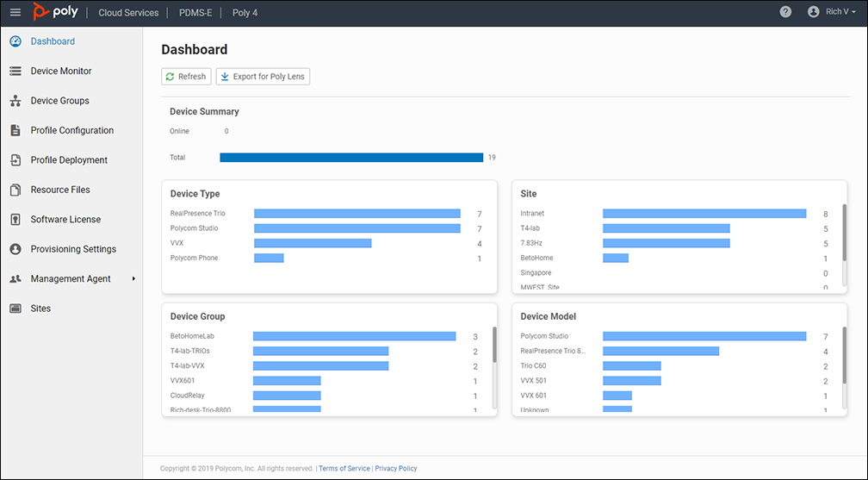Click the Device Groups hierarchy icon
This screenshot has height=480, width=868.
tap(15, 101)
